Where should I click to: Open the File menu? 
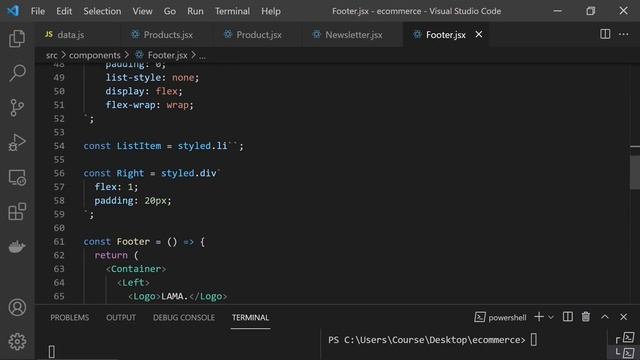pos(38,11)
